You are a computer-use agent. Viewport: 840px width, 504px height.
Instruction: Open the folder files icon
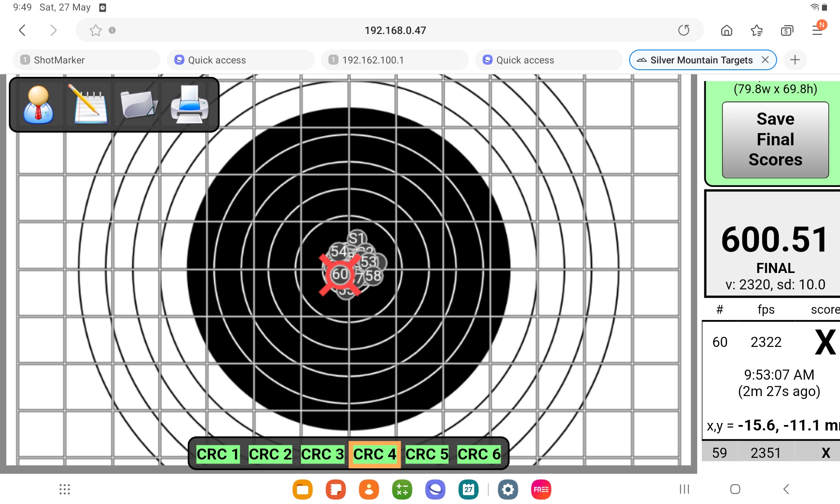point(139,105)
